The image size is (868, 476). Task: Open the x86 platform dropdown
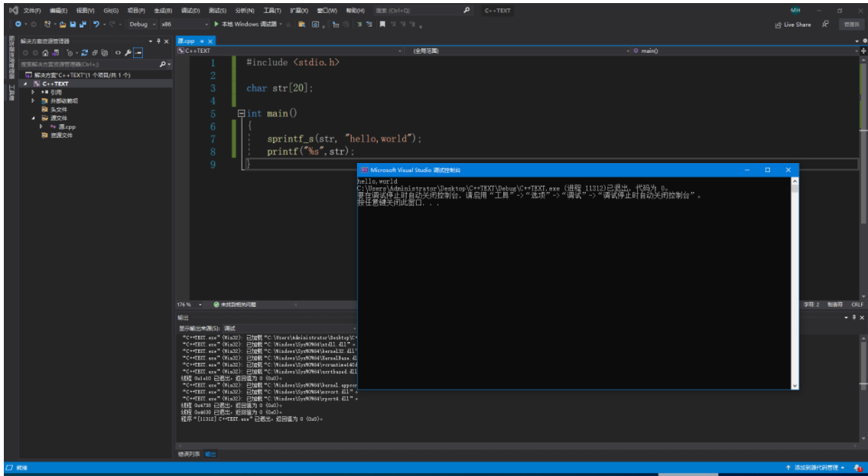click(x=184, y=24)
